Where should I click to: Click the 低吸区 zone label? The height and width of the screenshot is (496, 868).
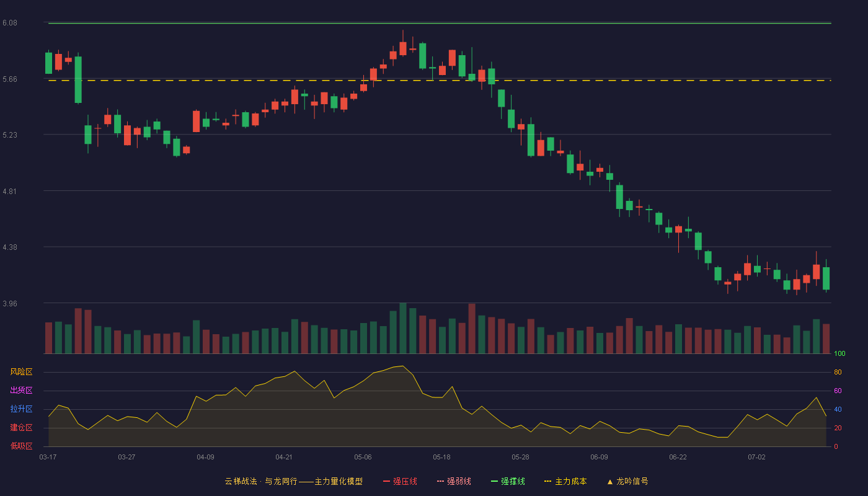coord(21,446)
